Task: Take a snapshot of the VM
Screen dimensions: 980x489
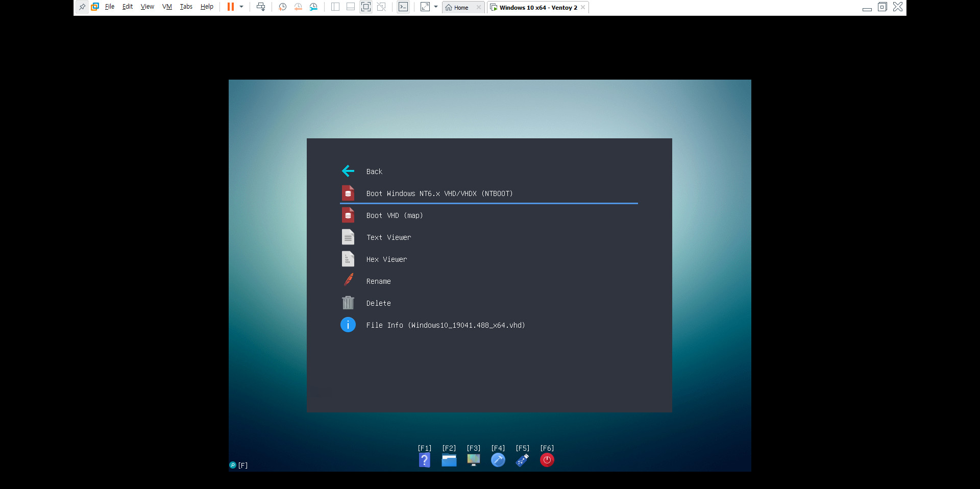Action: coord(282,7)
